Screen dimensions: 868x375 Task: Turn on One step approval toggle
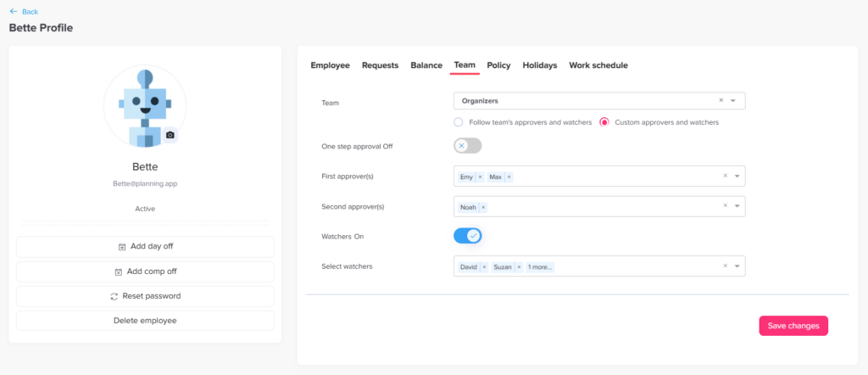coord(467,146)
